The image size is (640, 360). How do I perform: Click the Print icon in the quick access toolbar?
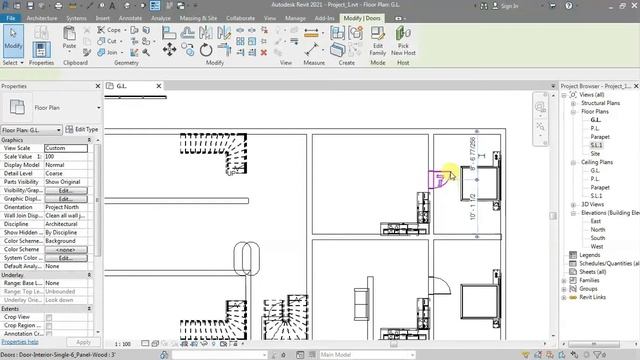pos(58,6)
